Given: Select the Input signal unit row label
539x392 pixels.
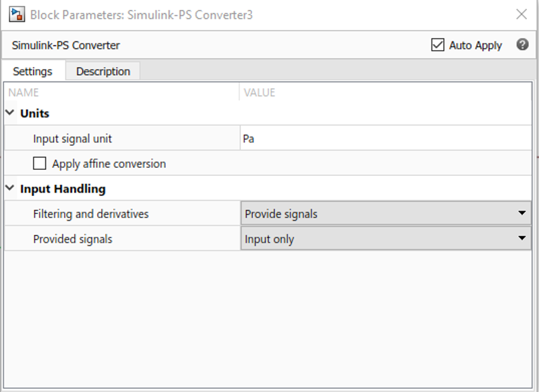Looking at the screenshot, I should click(x=72, y=139).
